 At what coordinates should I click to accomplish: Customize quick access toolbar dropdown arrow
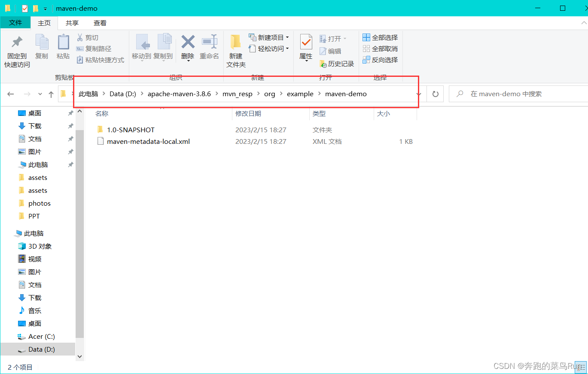(x=45, y=9)
